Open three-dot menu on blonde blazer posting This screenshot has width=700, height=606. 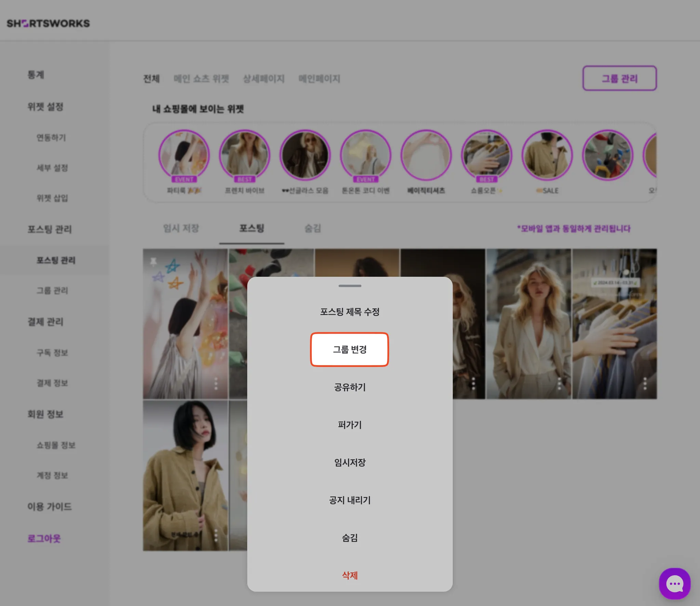coord(559,384)
